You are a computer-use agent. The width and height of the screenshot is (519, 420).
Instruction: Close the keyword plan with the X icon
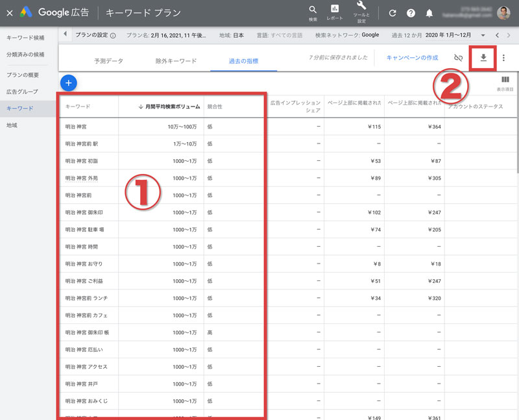(10, 13)
